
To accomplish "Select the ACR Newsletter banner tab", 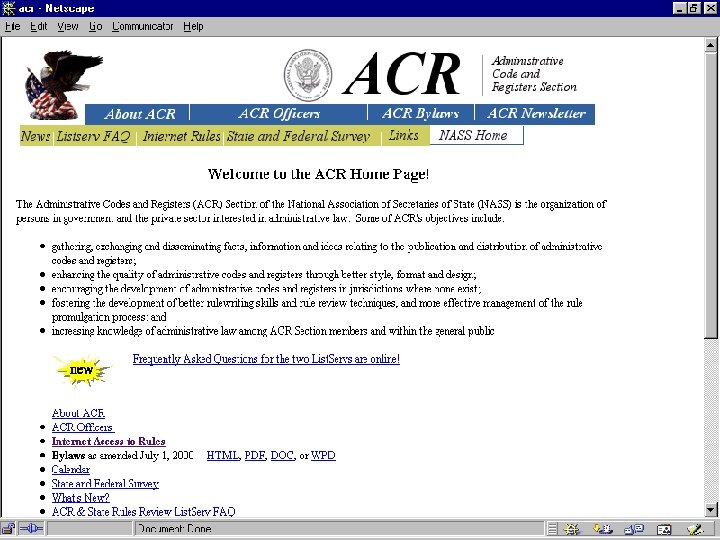I will coord(535,114).
